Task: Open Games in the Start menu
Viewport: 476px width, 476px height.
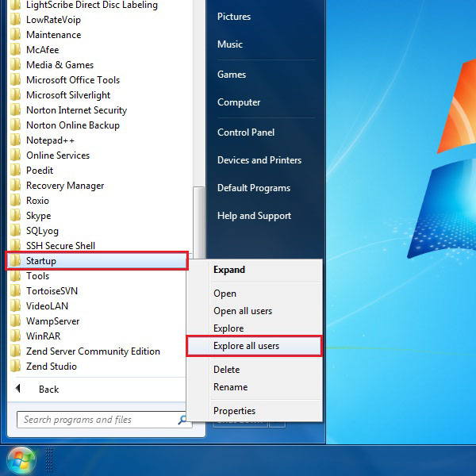Action: [232, 75]
